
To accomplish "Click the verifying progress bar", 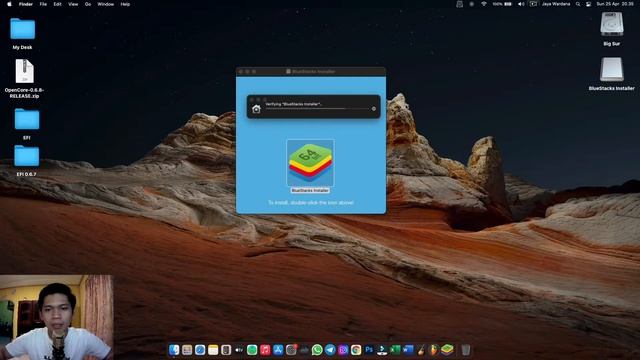I will coord(317,109).
